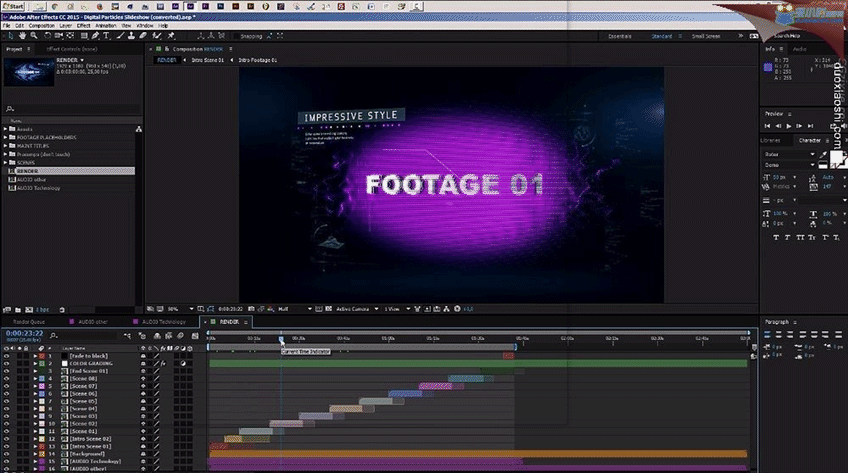Toggle the COLOR GRADING adjustment layer switch

[183, 363]
